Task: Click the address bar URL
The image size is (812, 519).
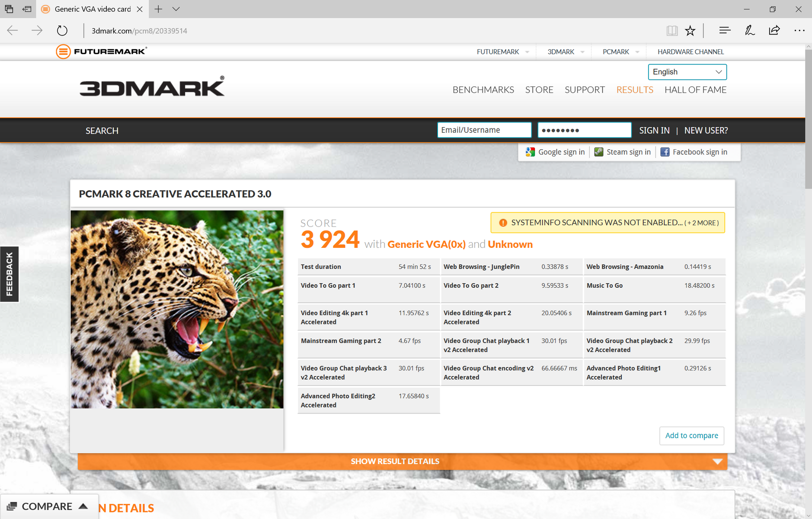Action: (139, 31)
